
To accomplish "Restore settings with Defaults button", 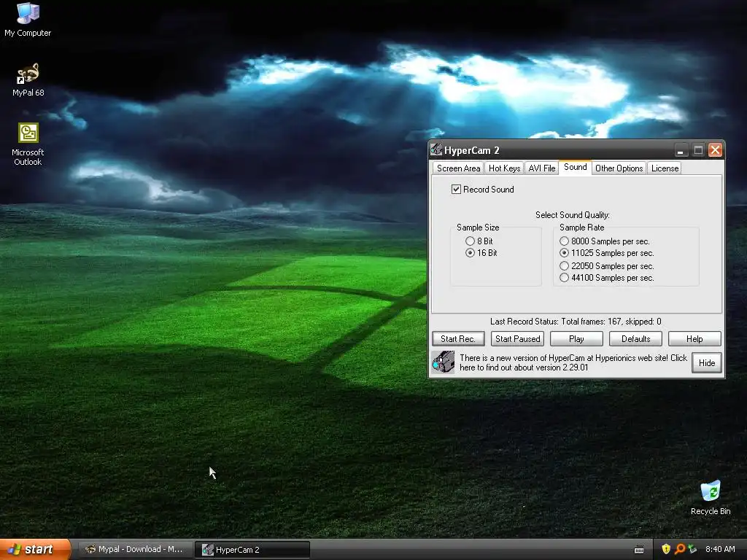I will coord(635,338).
